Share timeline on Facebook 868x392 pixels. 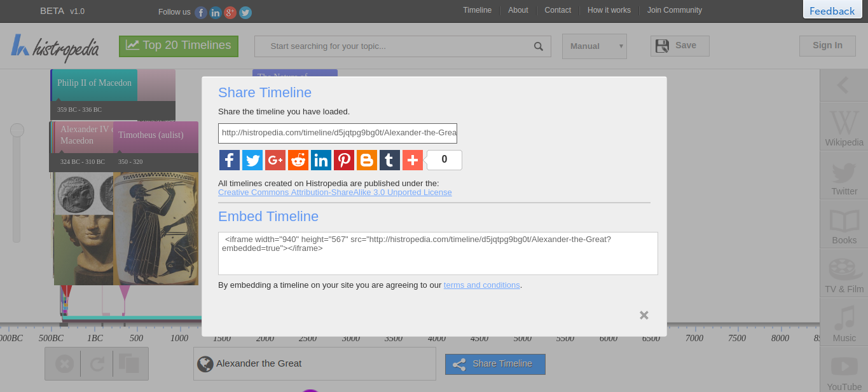click(x=230, y=160)
